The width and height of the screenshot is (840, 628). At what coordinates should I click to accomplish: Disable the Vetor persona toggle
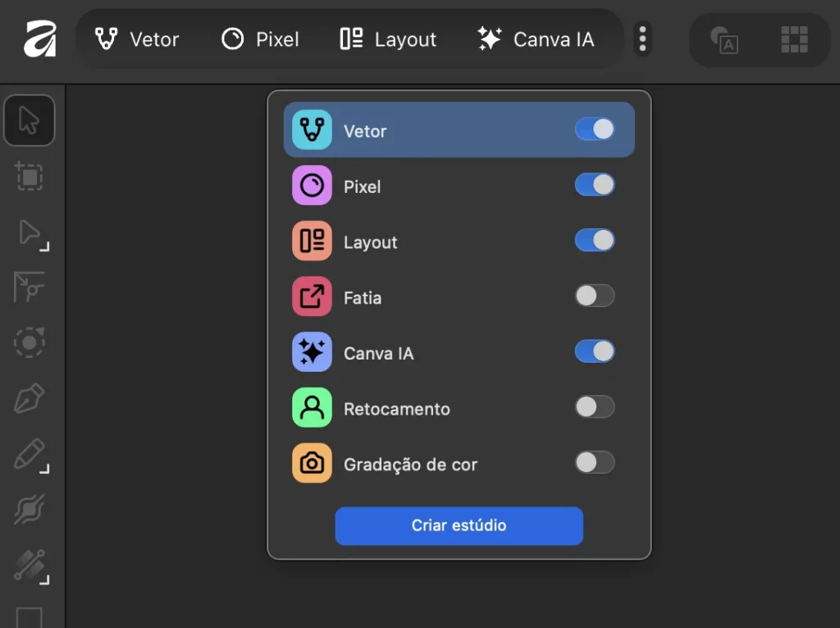pos(595,129)
